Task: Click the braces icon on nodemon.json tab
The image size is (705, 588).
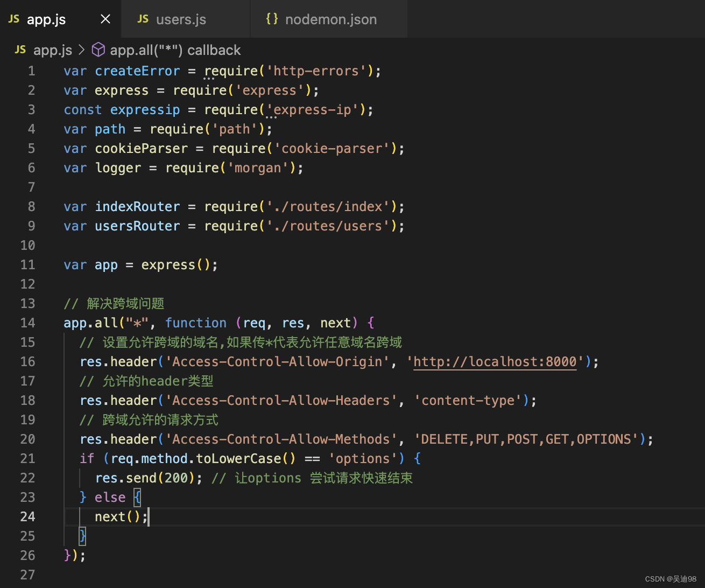Action: pos(272,19)
